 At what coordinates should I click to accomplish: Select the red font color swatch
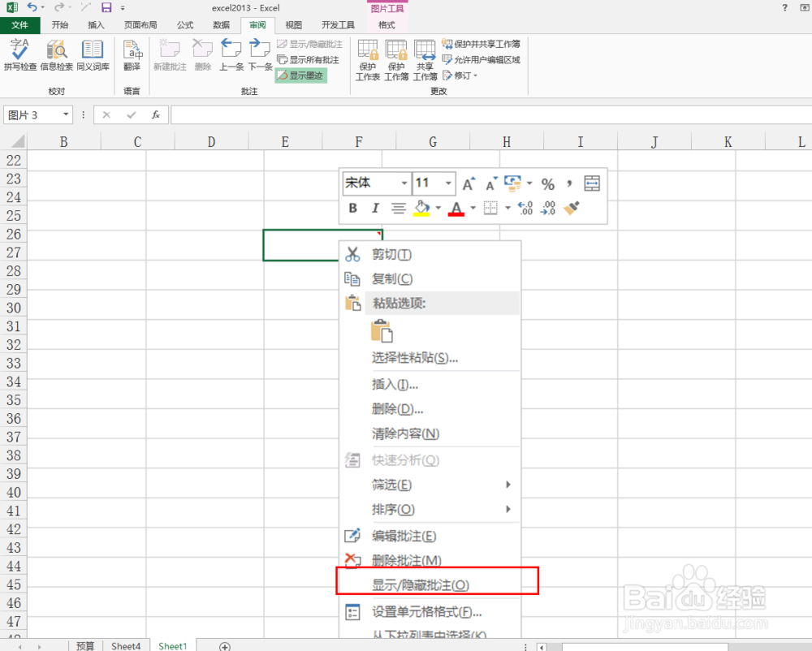coord(456,209)
